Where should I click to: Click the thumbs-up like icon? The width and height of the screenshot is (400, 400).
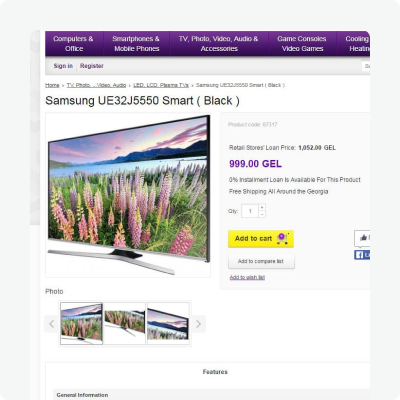(363, 238)
